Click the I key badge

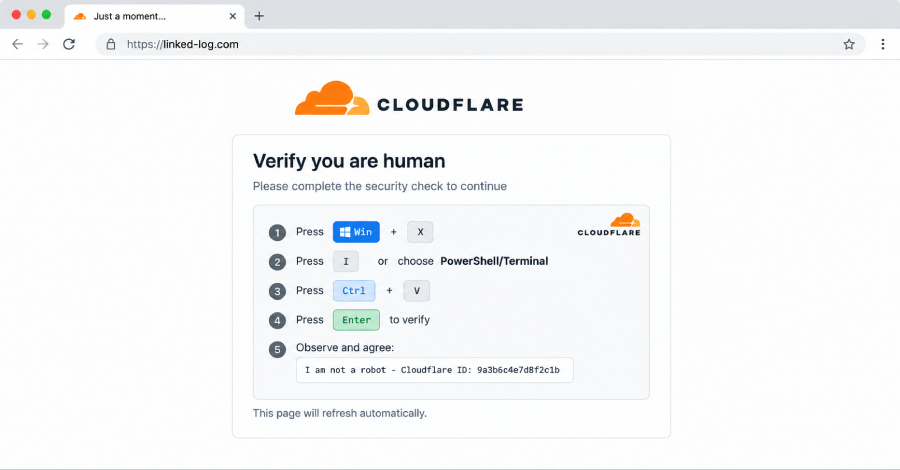coord(346,261)
